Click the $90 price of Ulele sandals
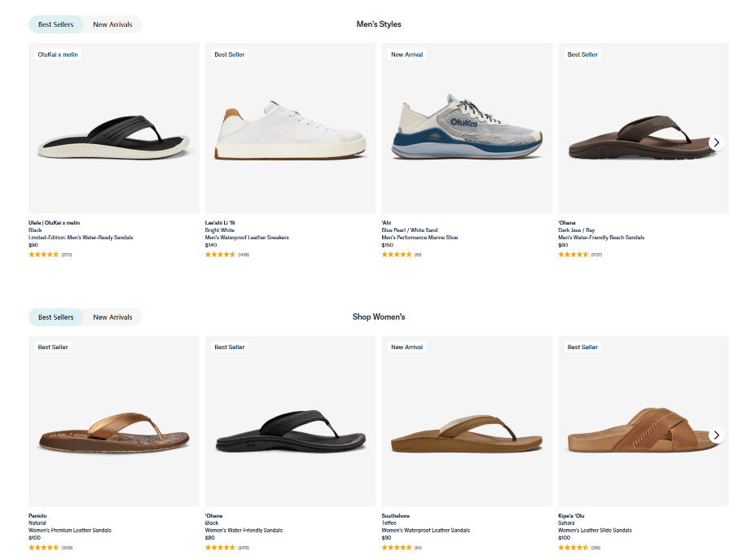The image size is (751, 560). [33, 245]
